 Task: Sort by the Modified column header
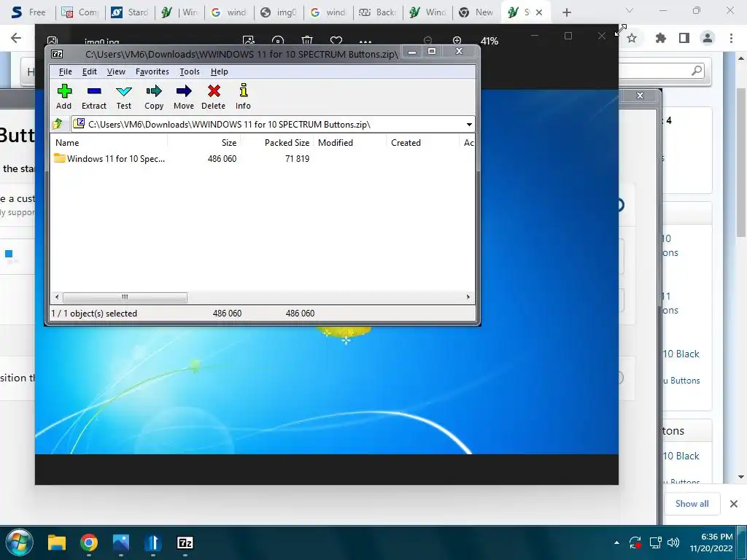[x=349, y=142]
